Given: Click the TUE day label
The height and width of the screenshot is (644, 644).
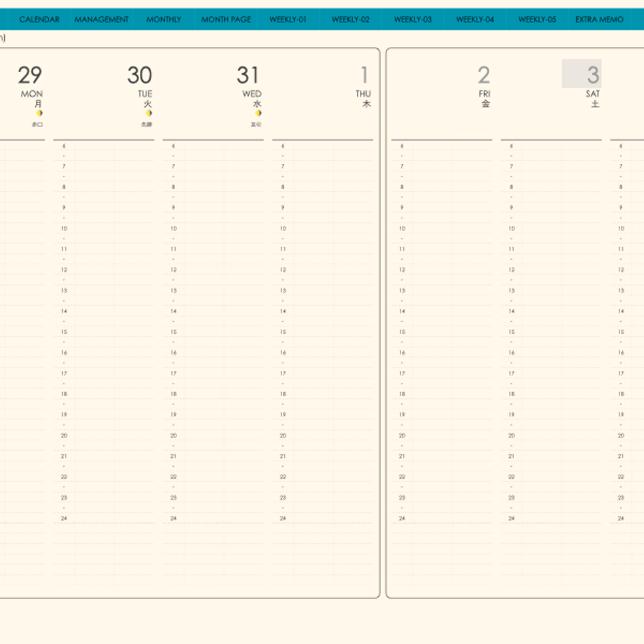Looking at the screenshot, I should click(x=145, y=94).
